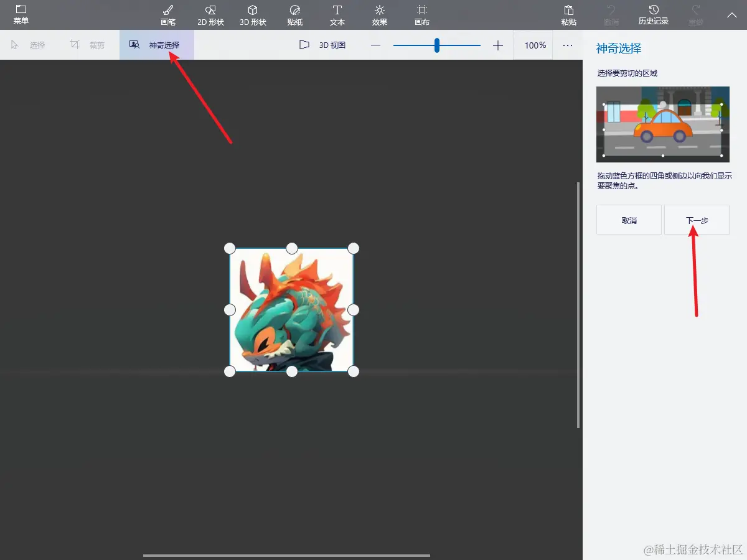This screenshot has width=747, height=560.
Task: Click the 下一步 next button
Action: coord(697,220)
